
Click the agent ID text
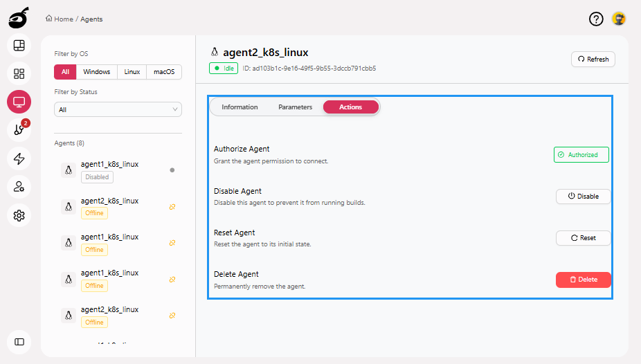click(309, 69)
